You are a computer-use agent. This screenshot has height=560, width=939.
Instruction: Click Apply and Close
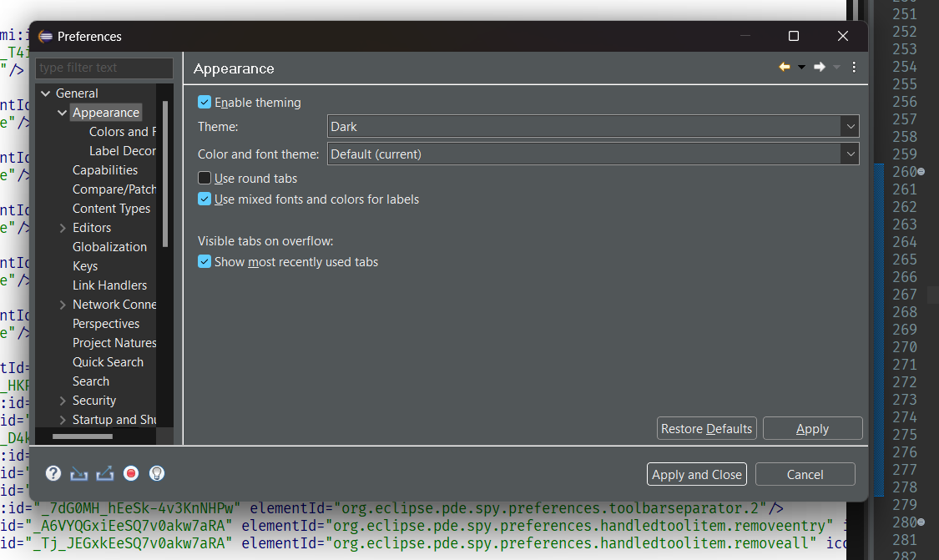(696, 473)
